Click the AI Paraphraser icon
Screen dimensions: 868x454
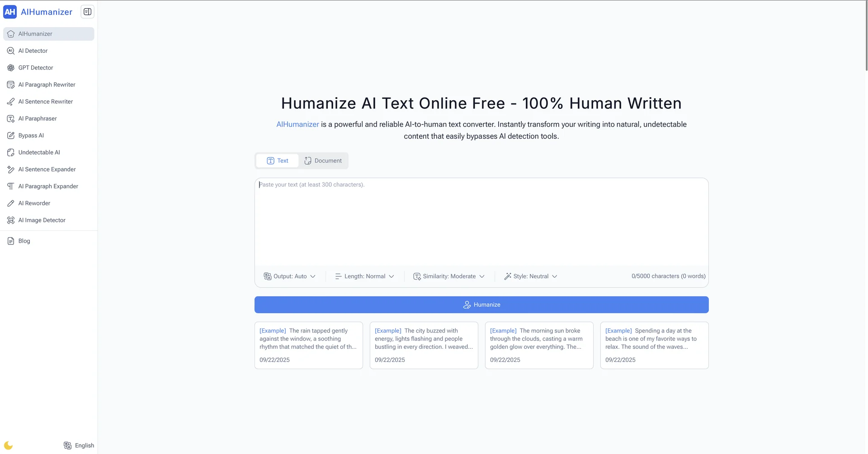coord(11,118)
